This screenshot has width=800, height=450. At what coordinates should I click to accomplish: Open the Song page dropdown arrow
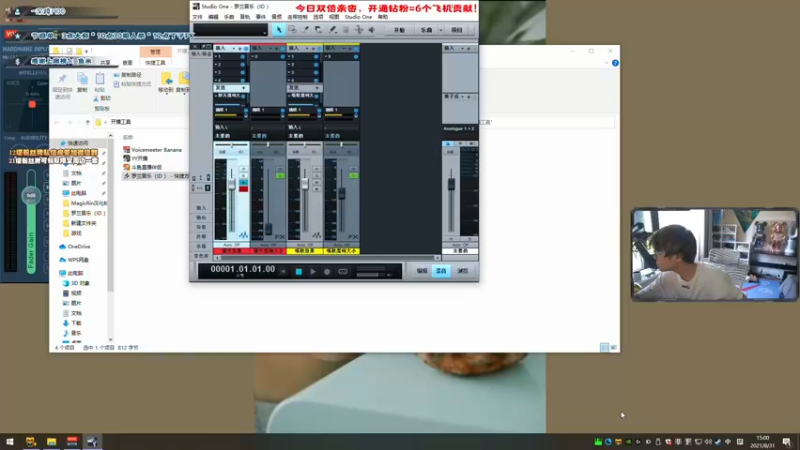441,30
